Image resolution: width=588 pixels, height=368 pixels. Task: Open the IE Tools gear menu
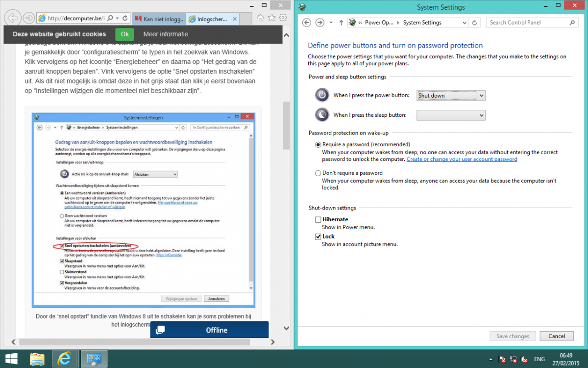pyautogui.click(x=283, y=18)
